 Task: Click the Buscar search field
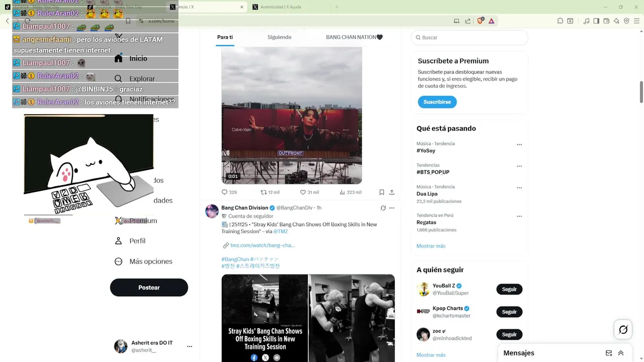469,38
